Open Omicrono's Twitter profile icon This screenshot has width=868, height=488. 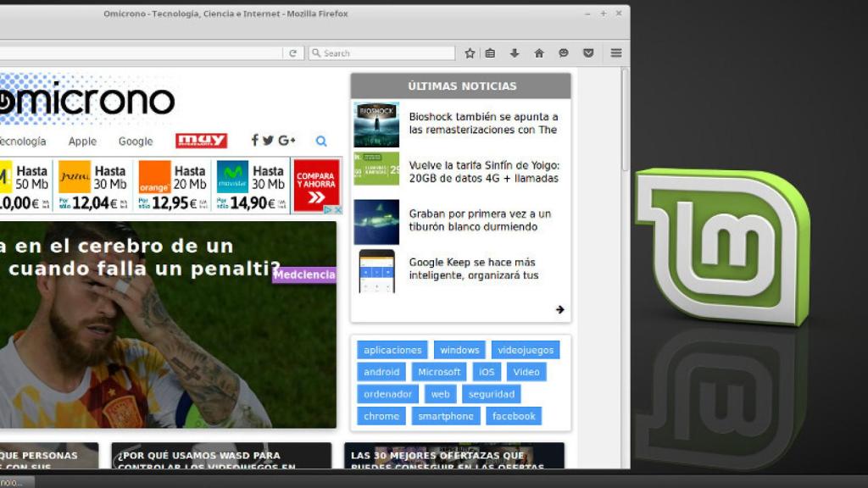click(268, 141)
